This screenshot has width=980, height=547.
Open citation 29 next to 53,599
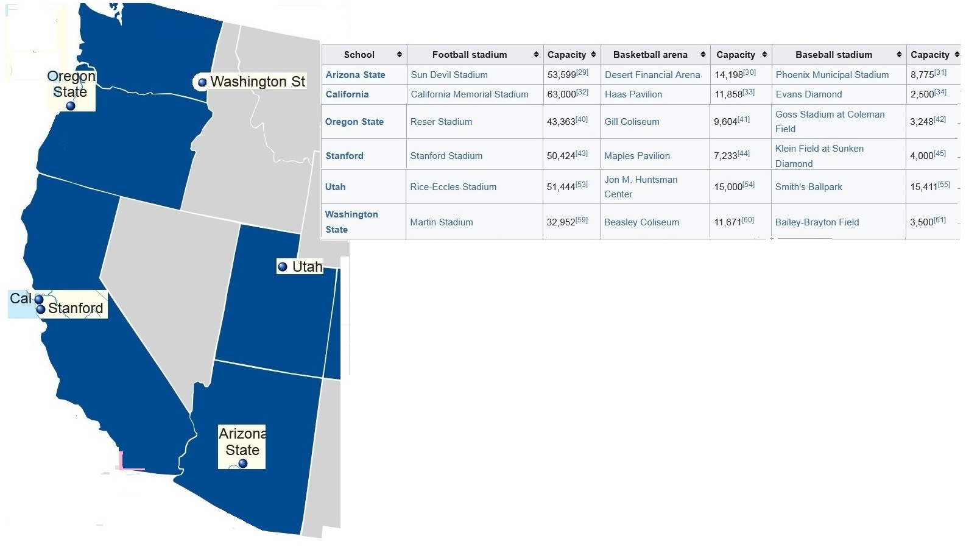582,72
